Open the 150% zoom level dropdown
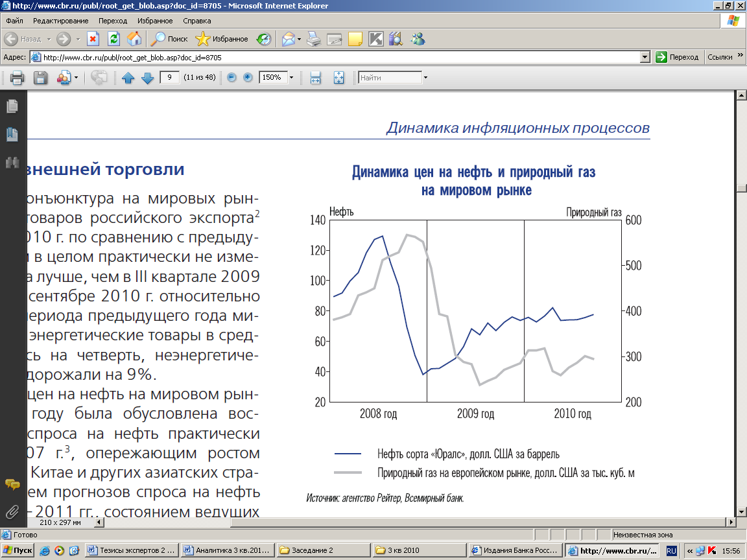Image resolution: width=747 pixels, height=560 pixels. click(292, 78)
